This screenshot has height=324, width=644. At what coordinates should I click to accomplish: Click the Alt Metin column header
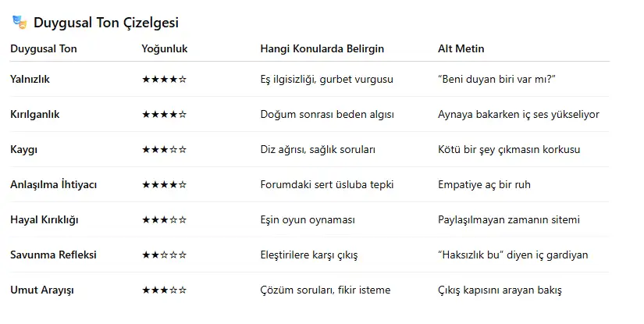pos(461,48)
